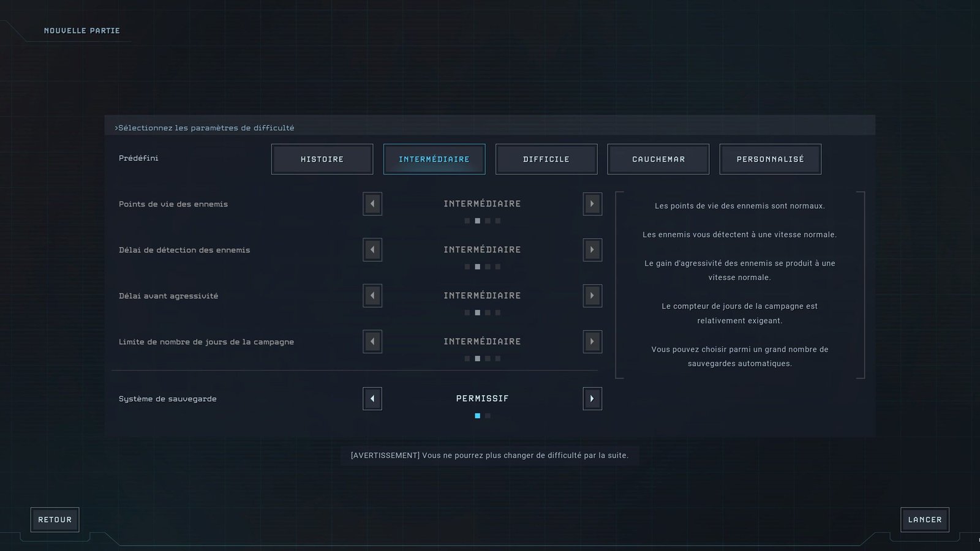Click the second save system indicator dot

(x=488, y=416)
